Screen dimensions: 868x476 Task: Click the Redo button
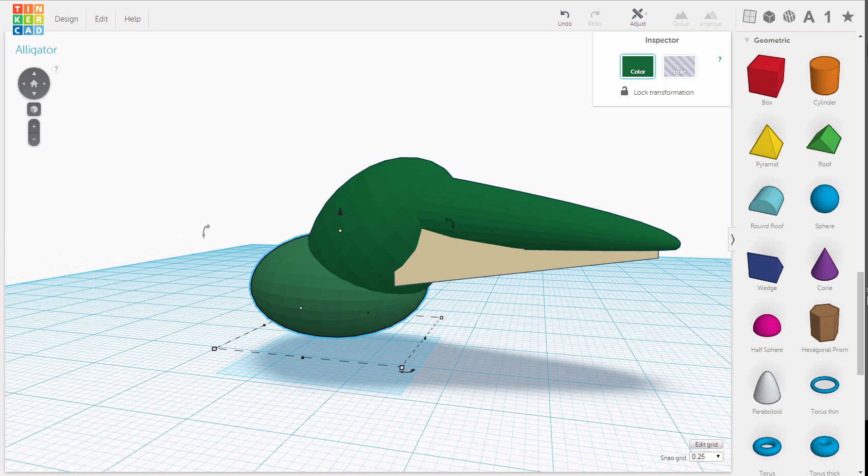(595, 18)
